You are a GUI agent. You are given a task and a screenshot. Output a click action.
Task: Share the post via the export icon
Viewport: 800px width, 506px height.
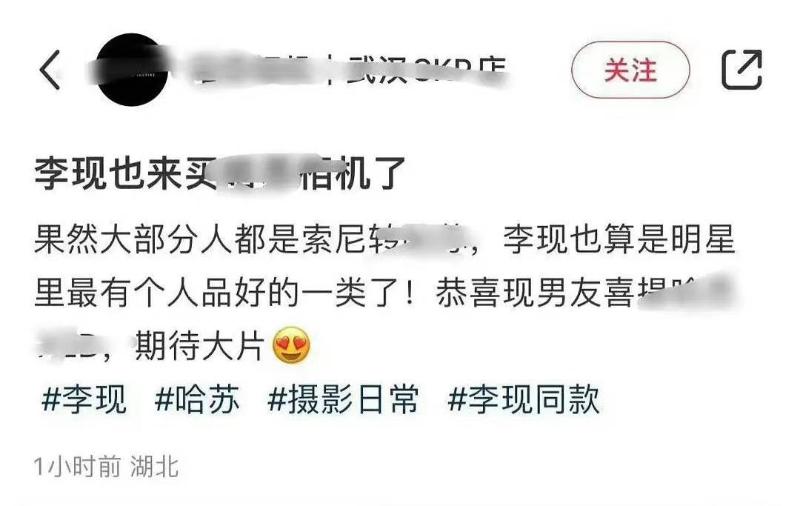(741, 69)
